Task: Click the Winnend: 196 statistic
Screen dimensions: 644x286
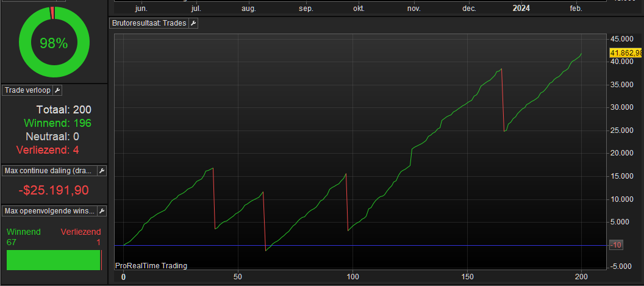Action: point(57,123)
